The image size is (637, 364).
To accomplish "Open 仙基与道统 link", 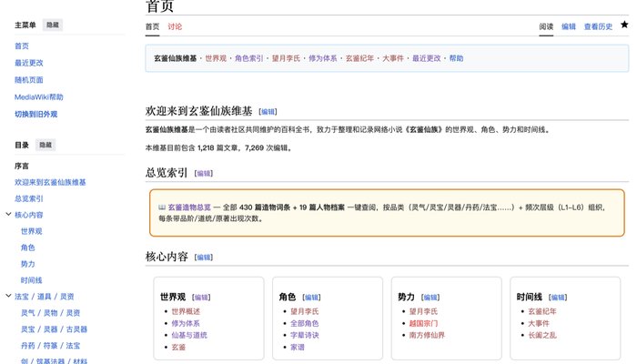I will [189, 335].
